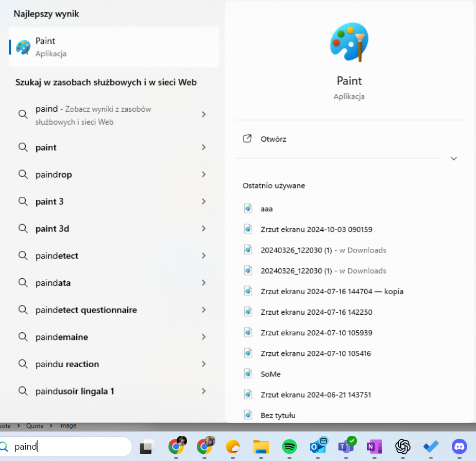Expand the 'paindetect' suggestion arrow
The height and width of the screenshot is (461, 476).
click(x=203, y=255)
